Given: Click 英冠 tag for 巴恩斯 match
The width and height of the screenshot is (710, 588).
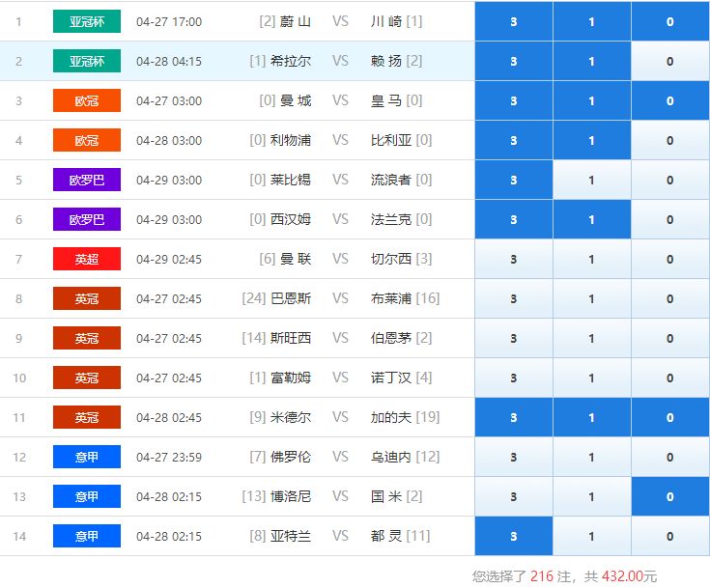Looking at the screenshot, I should (87, 298).
